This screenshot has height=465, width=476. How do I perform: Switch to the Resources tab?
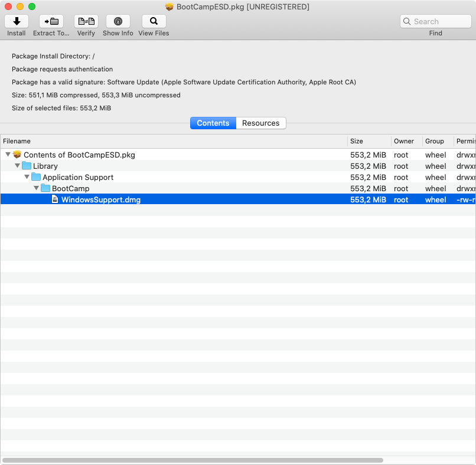[x=261, y=123]
